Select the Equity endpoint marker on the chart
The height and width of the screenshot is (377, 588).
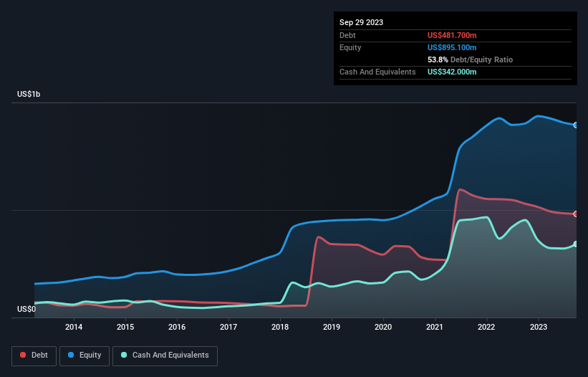(576, 125)
